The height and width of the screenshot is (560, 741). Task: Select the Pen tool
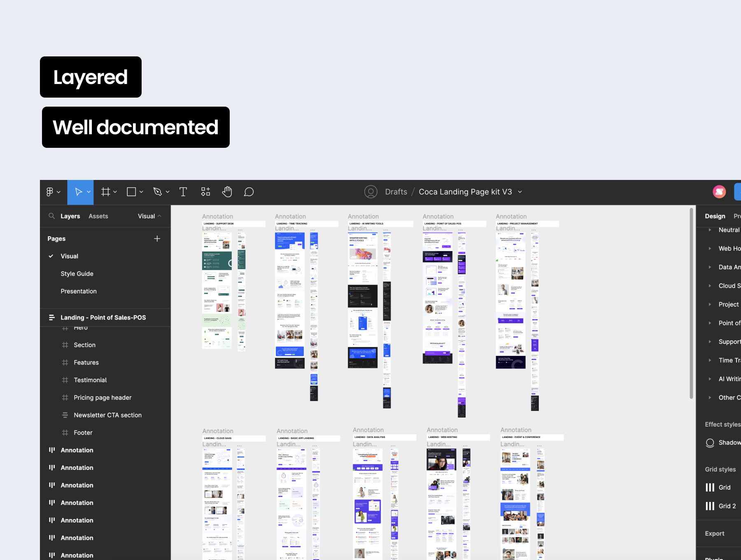(157, 192)
